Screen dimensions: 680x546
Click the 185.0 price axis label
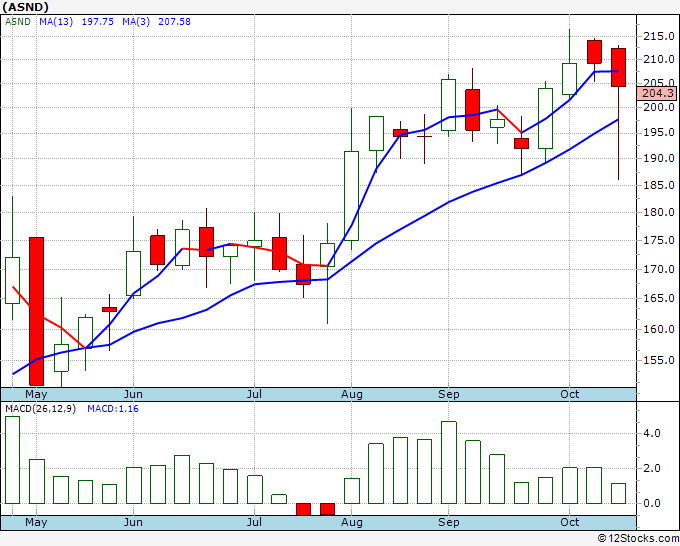point(658,186)
